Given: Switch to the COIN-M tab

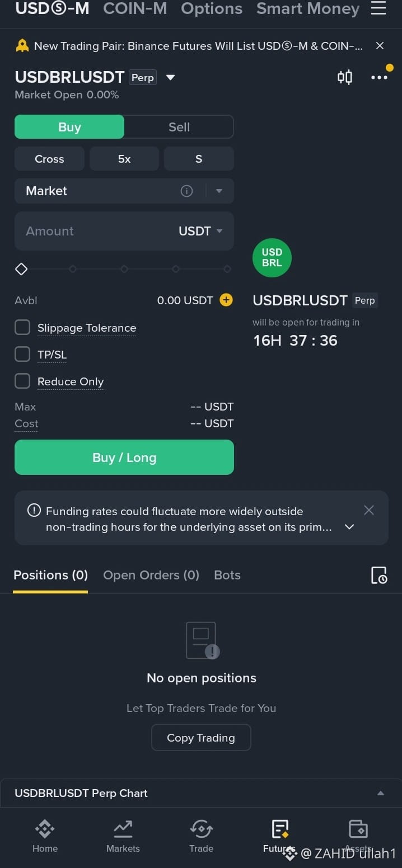Looking at the screenshot, I should pyautogui.click(x=135, y=8).
